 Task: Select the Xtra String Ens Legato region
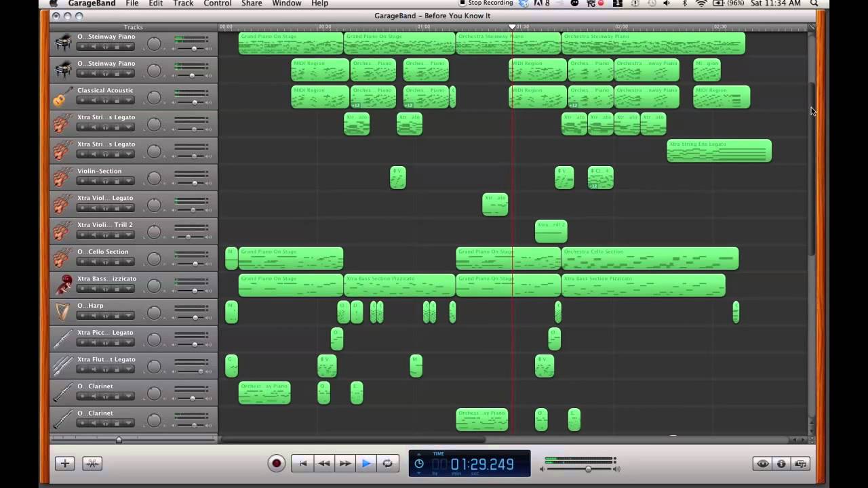pos(719,150)
